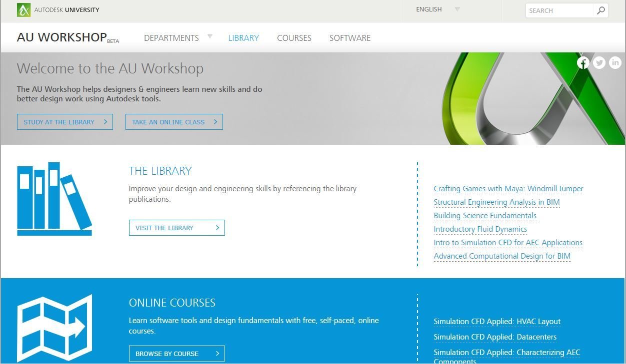Click ONLINE COURSES section heading
Screen dimensions: 626x364
tap(172, 303)
